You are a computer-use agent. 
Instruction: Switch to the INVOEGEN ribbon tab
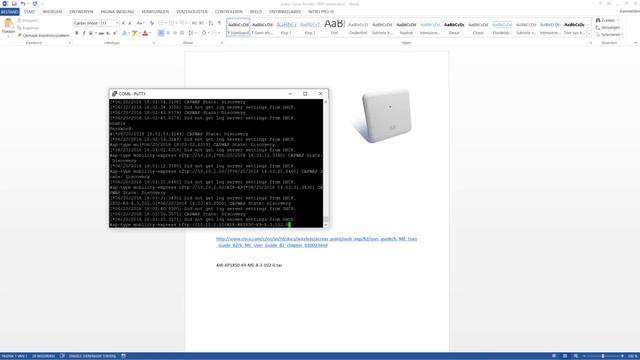[52, 12]
